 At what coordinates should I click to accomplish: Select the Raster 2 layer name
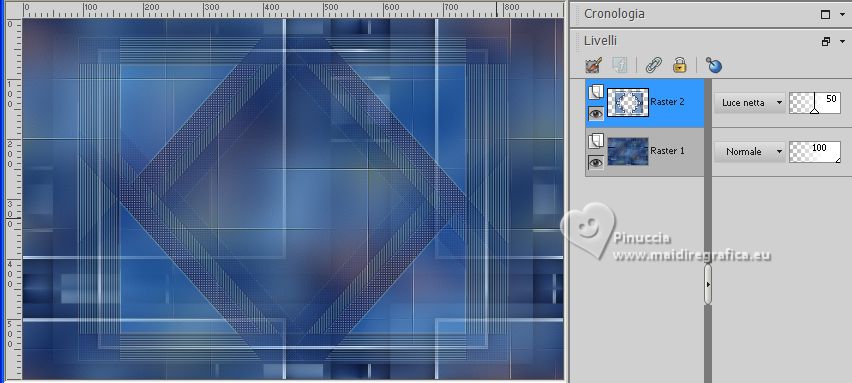click(667, 102)
